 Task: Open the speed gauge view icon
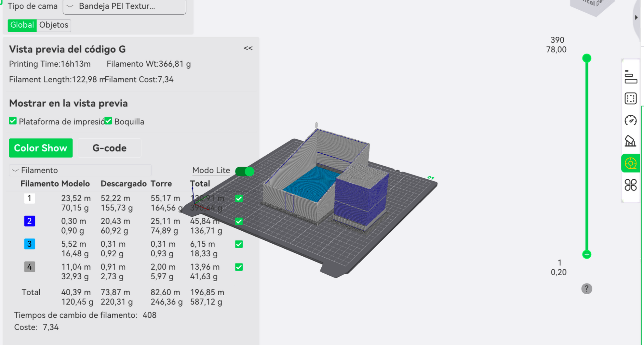click(630, 120)
